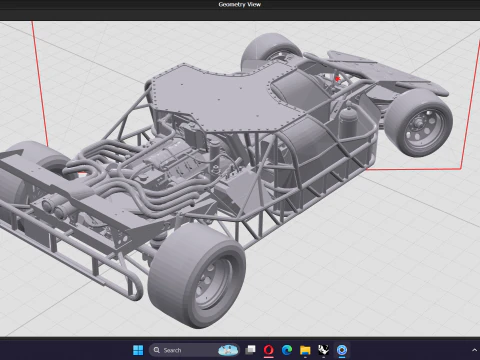Select the rear right wheel of the model
The image size is (480, 360).
[x=419, y=123]
